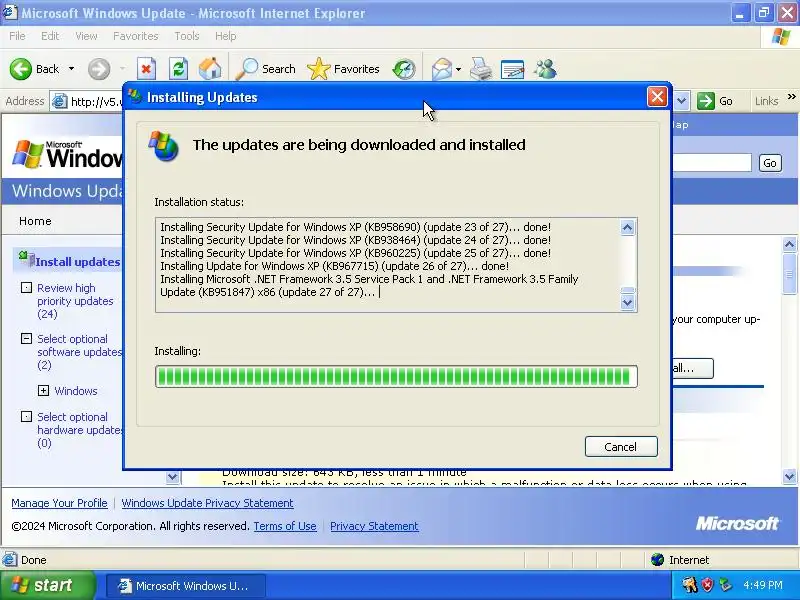
Task: Open the Terms of Use link
Action: (285, 526)
